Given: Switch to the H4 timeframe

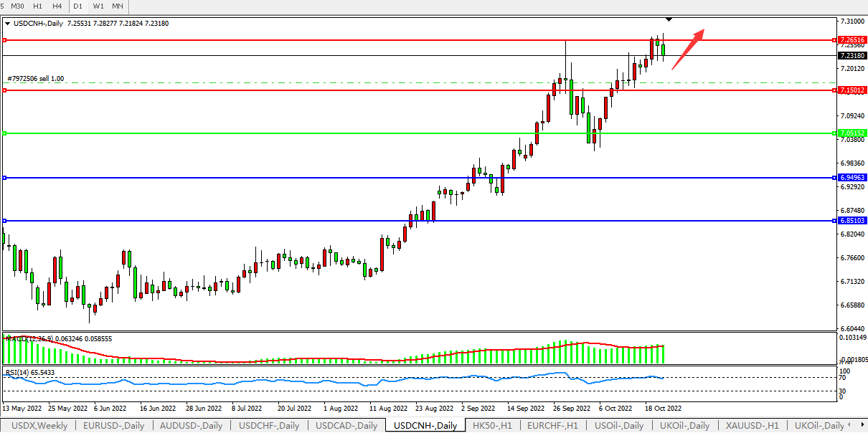Looking at the screenshot, I should (x=57, y=6).
